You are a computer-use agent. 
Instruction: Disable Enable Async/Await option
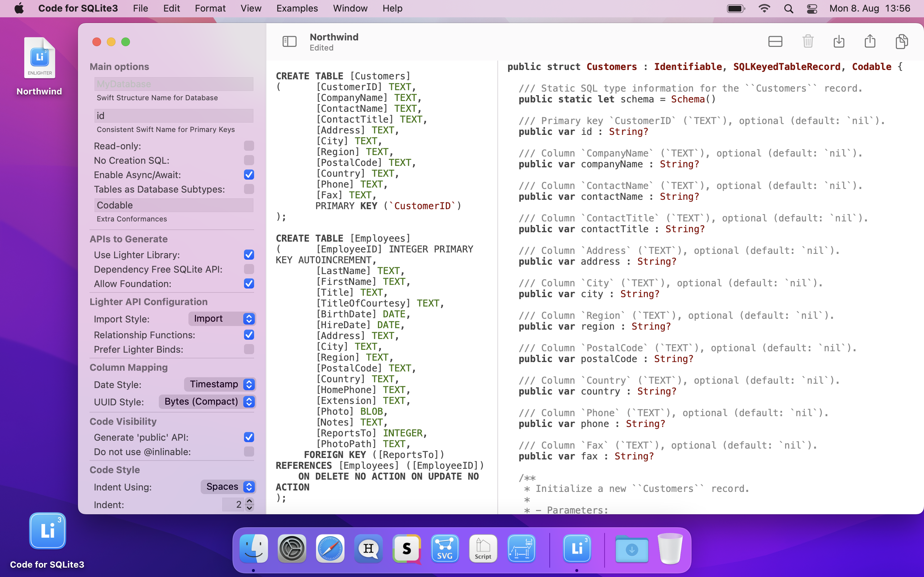click(249, 175)
